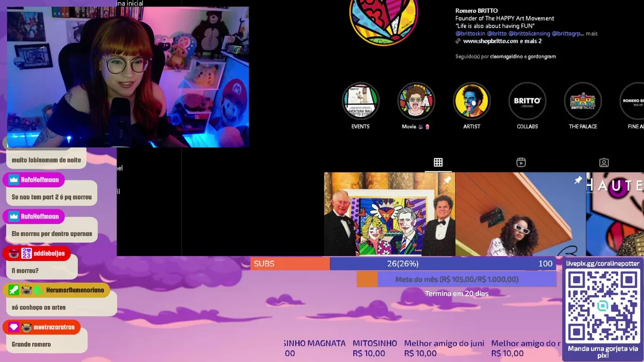The height and width of the screenshot is (362, 644).
Task: Open the COLLABS story highlight
Action: (x=527, y=101)
